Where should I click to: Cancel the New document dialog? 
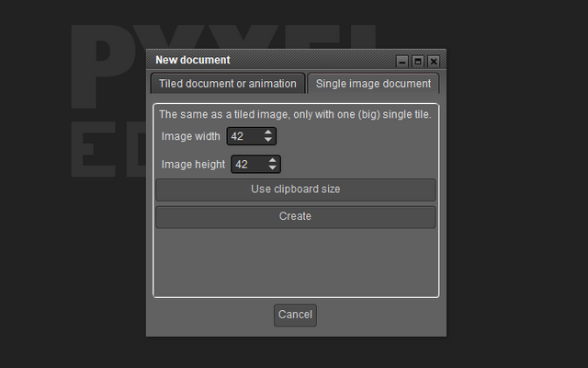coord(295,315)
